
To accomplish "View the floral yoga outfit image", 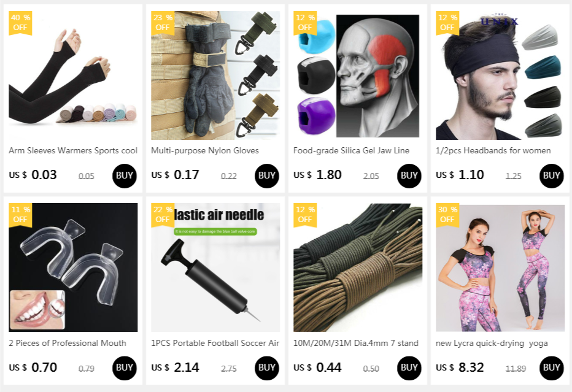I will pos(500,267).
